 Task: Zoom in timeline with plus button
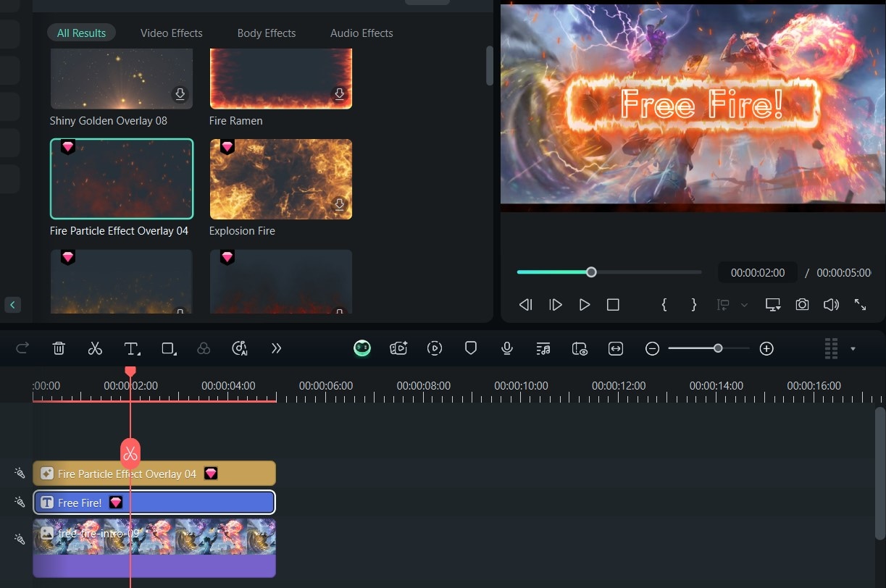point(766,348)
